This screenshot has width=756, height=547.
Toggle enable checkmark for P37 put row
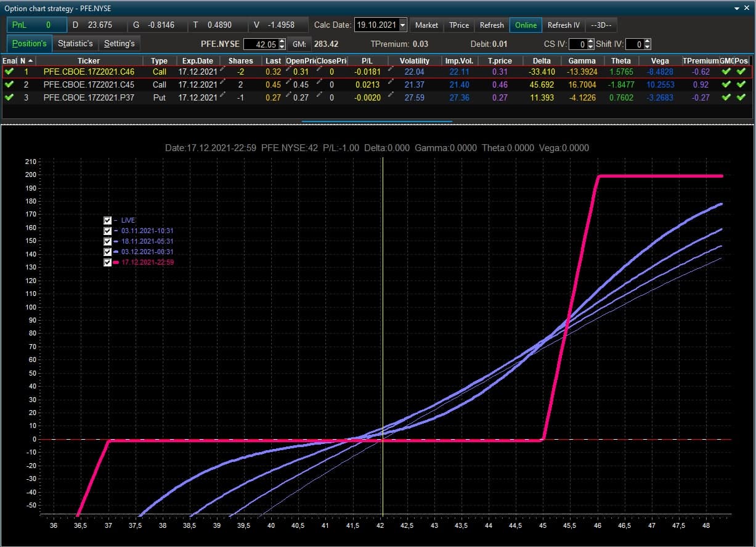pos(9,97)
